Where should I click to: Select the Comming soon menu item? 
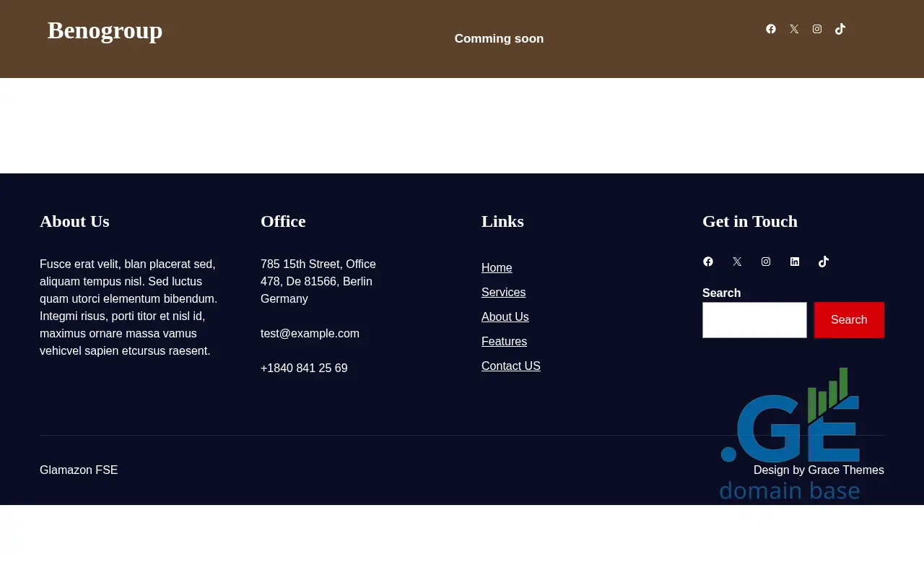pyautogui.click(x=499, y=39)
